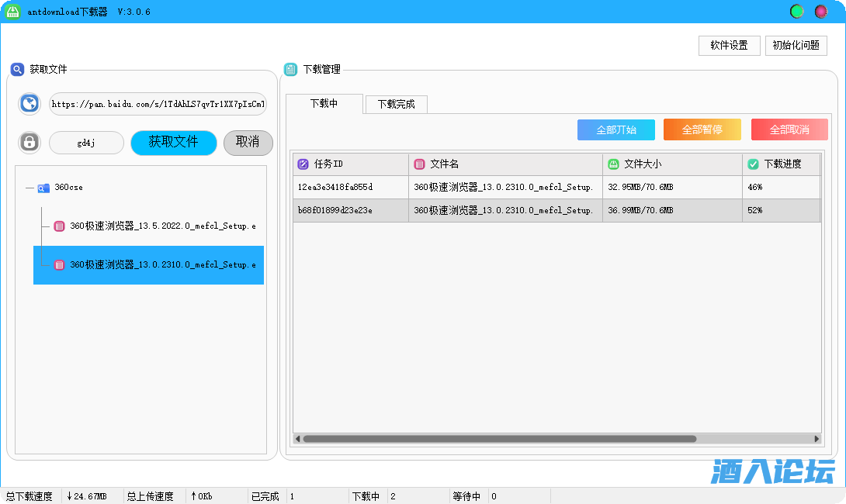Click the 软件设置 button

coord(729,45)
